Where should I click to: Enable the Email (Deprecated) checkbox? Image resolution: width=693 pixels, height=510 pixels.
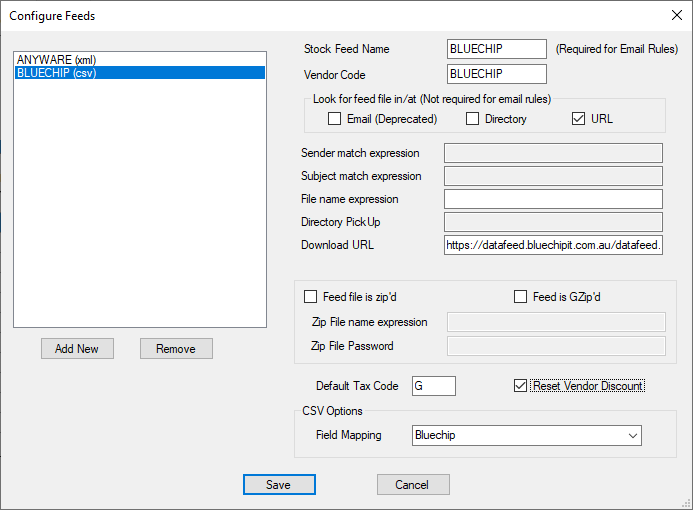coord(335,119)
